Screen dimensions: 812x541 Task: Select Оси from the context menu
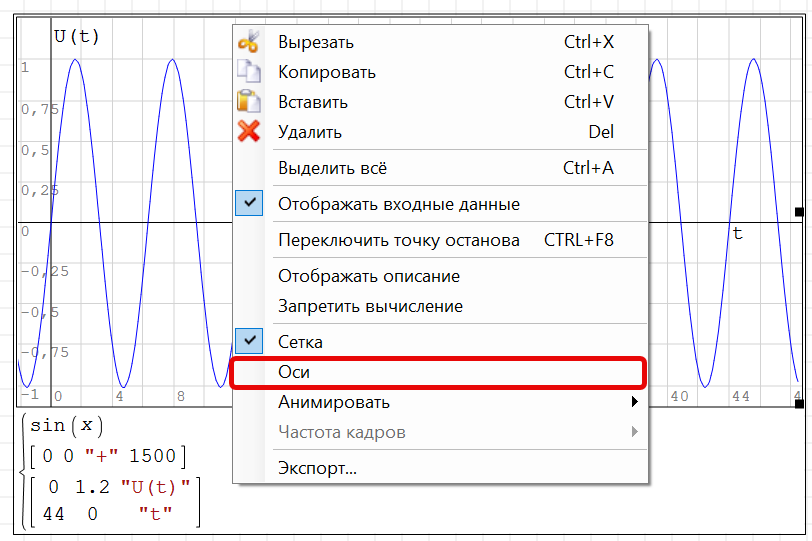[x=294, y=372]
